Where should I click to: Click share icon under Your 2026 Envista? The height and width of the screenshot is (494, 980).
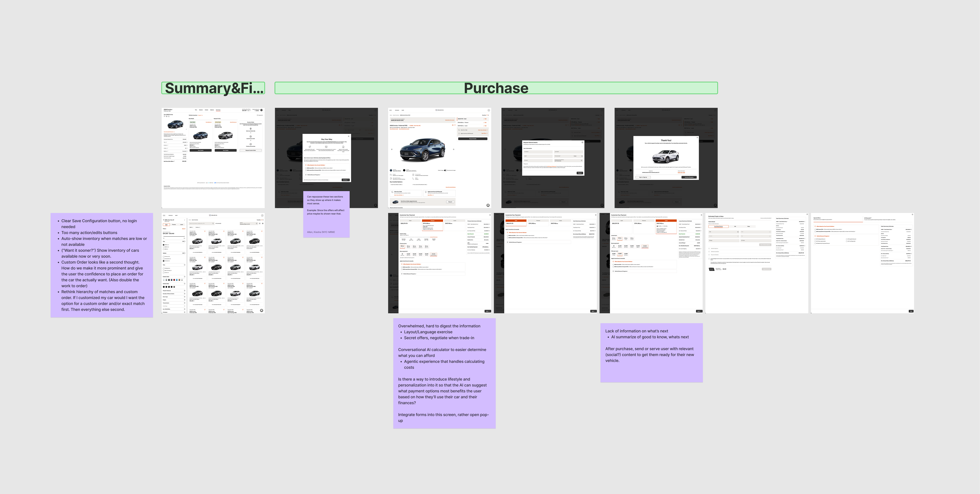tap(169, 116)
